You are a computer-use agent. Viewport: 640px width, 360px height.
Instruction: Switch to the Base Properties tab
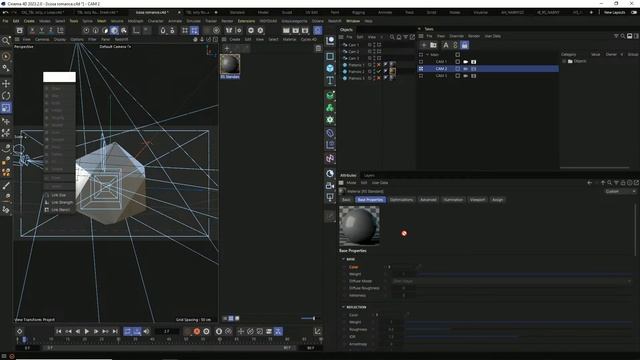pyautogui.click(x=370, y=200)
